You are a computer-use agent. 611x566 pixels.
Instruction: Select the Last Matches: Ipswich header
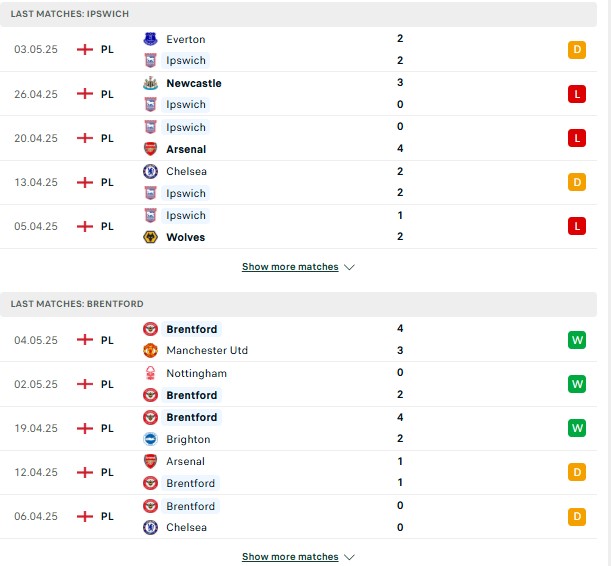click(x=298, y=14)
